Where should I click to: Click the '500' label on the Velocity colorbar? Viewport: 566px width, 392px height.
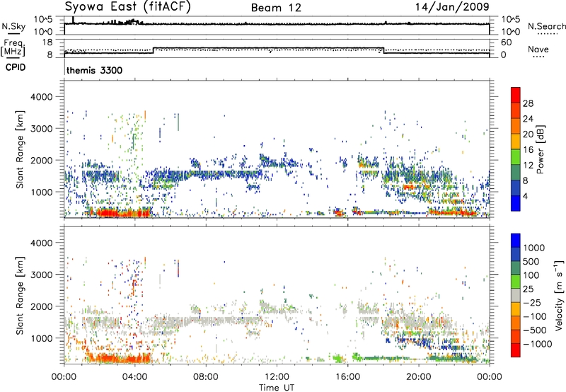point(531,261)
